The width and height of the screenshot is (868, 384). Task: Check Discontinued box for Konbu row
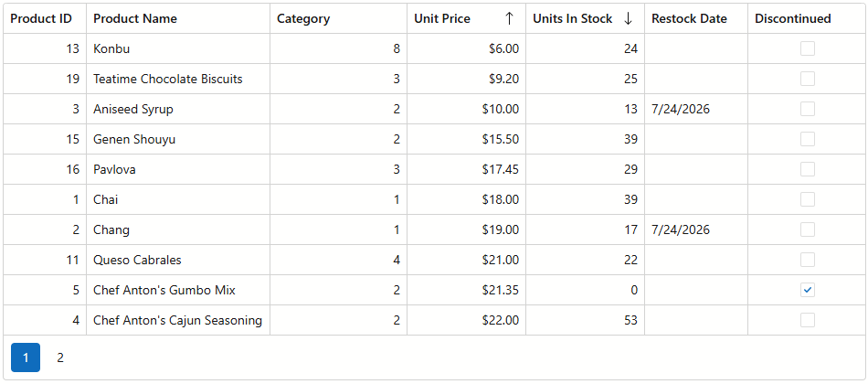click(x=808, y=48)
